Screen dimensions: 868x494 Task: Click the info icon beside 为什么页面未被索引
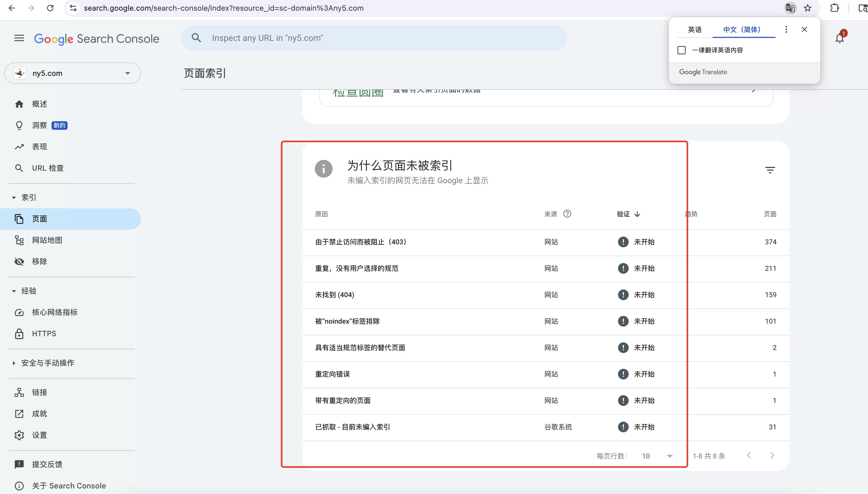click(323, 168)
